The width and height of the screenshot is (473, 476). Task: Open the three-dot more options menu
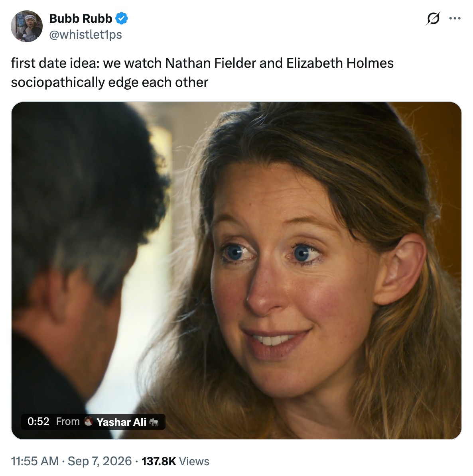point(455,18)
